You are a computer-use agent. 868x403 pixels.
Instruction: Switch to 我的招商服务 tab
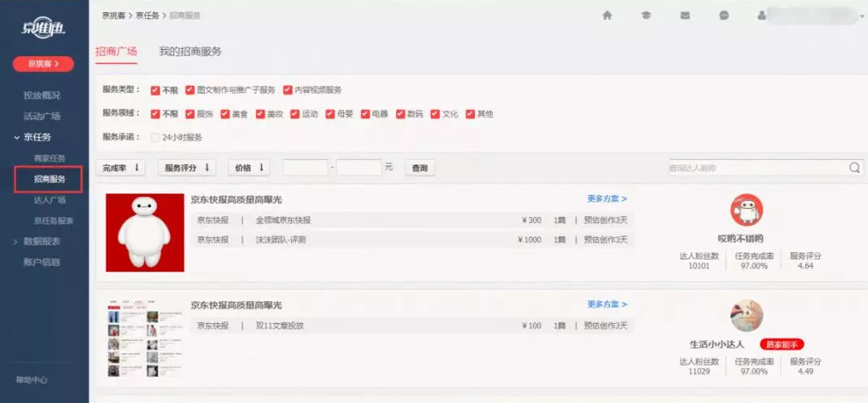tap(190, 51)
